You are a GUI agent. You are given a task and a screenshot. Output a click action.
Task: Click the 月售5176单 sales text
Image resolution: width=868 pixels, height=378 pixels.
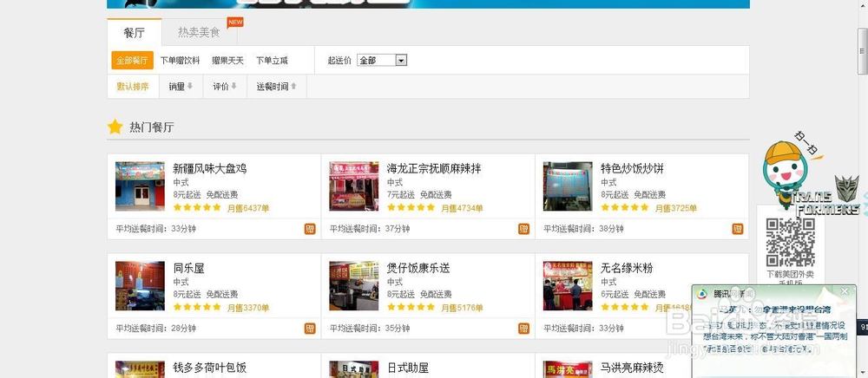(x=462, y=309)
